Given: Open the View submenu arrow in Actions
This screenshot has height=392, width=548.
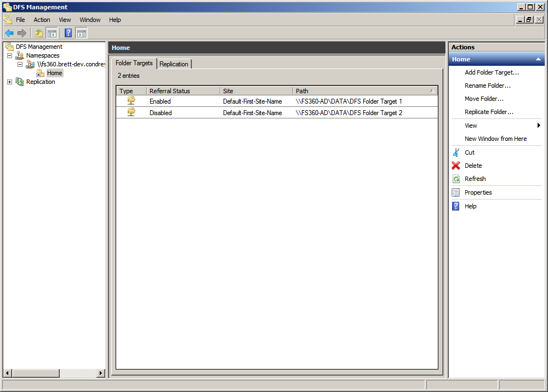Looking at the screenshot, I should pyautogui.click(x=539, y=125).
